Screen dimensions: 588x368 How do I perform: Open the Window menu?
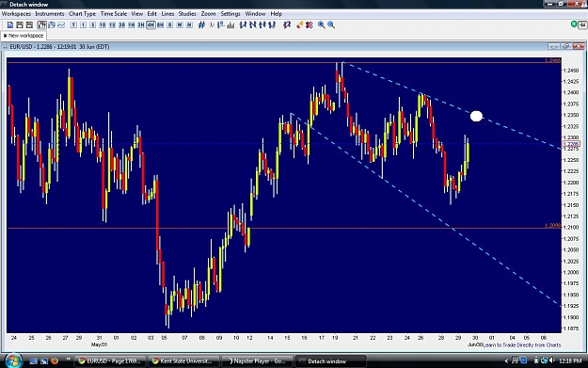click(x=255, y=14)
